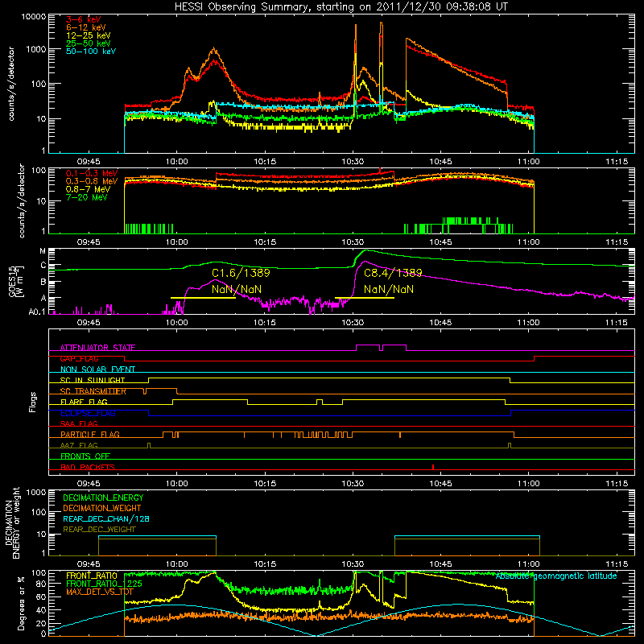Click the FLARE_FLAG label
This screenshot has height=644, width=644.
point(84,402)
